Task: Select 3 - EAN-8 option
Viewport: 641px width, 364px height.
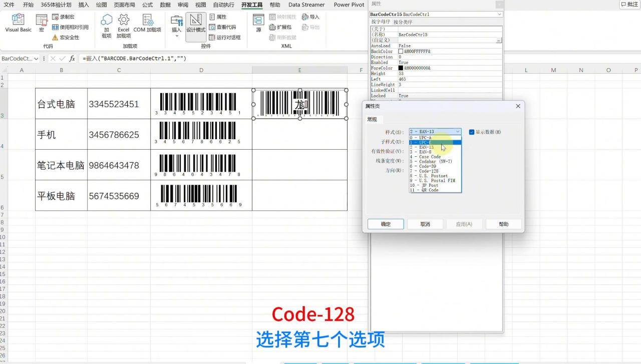Action: click(435, 152)
